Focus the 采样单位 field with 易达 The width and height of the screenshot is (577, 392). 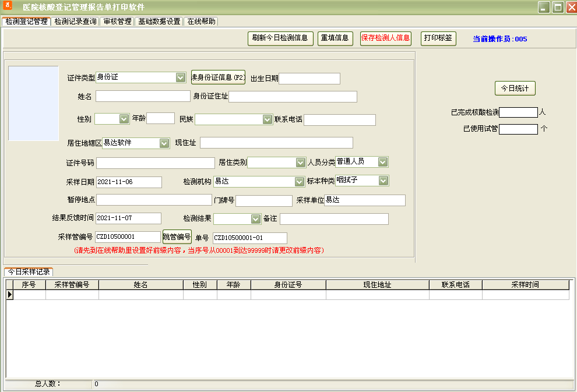[365, 200]
